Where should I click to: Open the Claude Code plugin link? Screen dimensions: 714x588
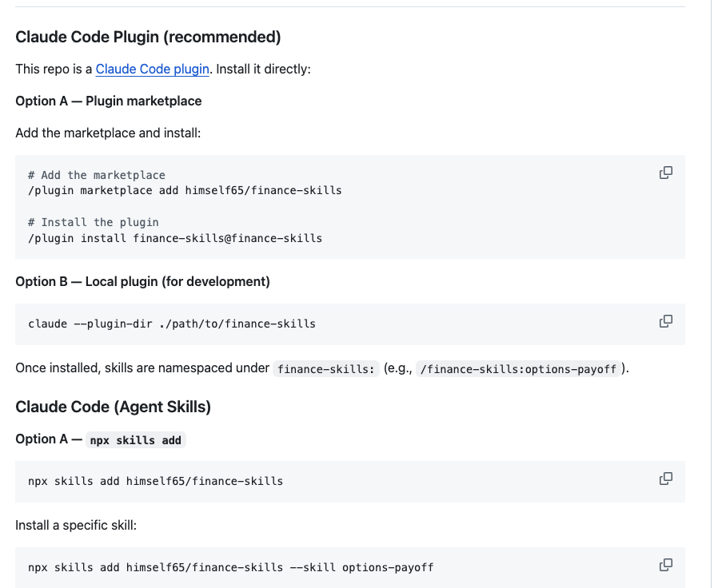[152, 70]
